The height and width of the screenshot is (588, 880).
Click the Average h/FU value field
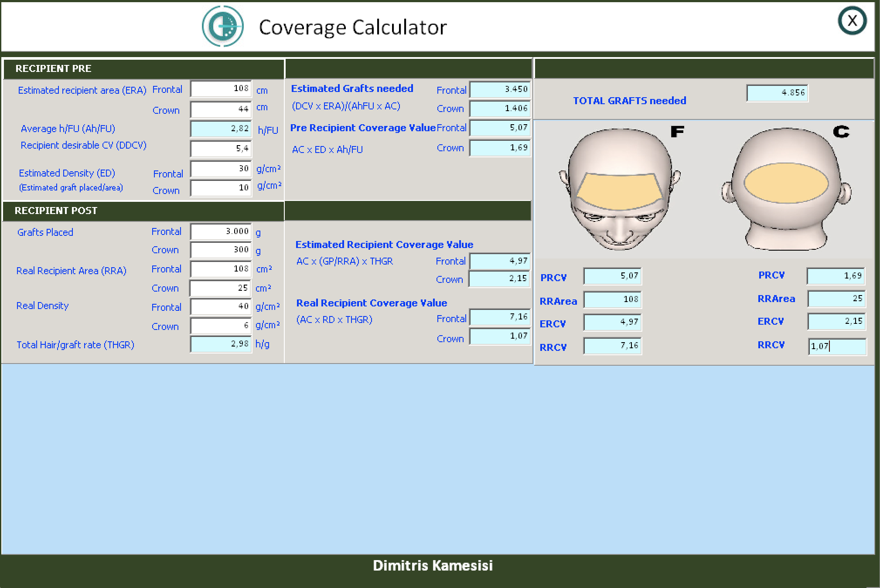click(x=221, y=129)
